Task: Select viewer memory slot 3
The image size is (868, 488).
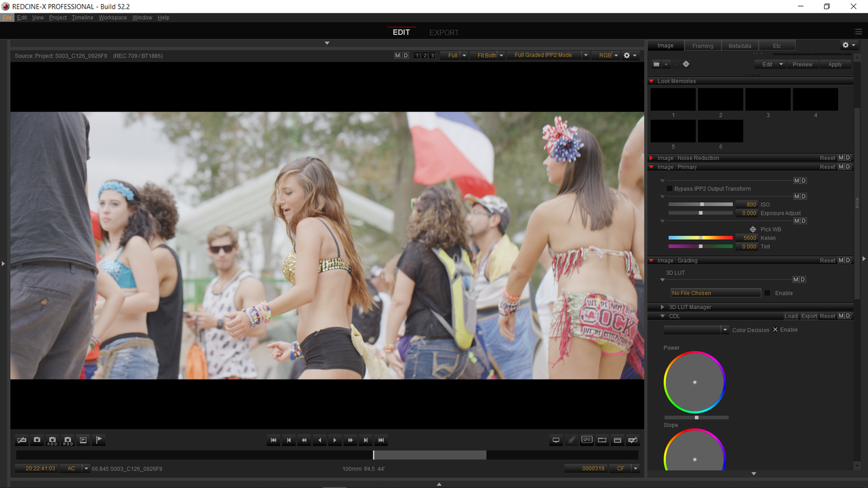Action: (x=433, y=56)
